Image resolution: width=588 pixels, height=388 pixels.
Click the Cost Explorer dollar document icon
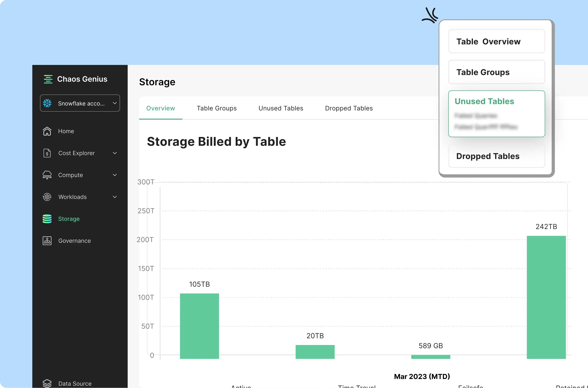tap(47, 153)
